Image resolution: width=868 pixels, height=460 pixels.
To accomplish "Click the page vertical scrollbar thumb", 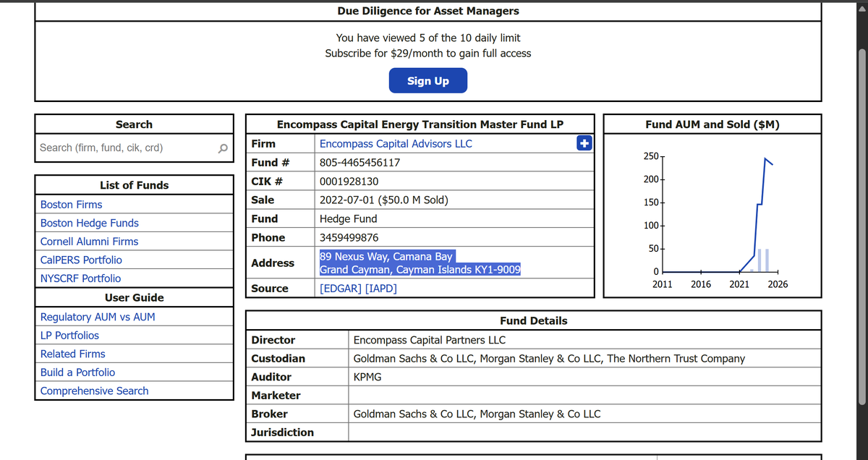I will [861, 228].
